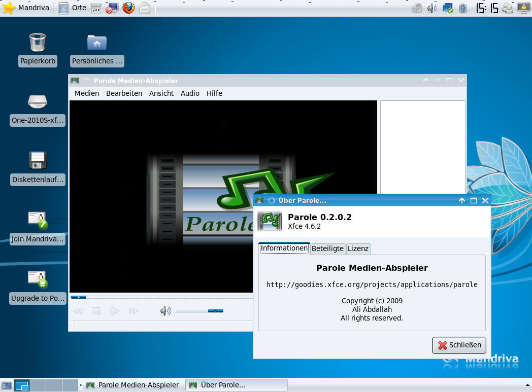This screenshot has width=532, height=392.
Task: Switch to the Beteiligte tab
Action: coord(327,248)
